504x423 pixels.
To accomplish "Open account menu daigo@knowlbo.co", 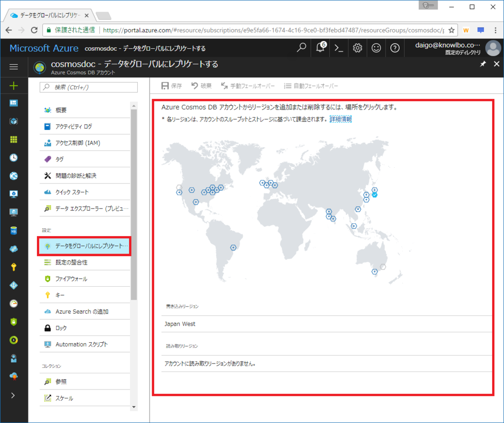I will [448, 48].
